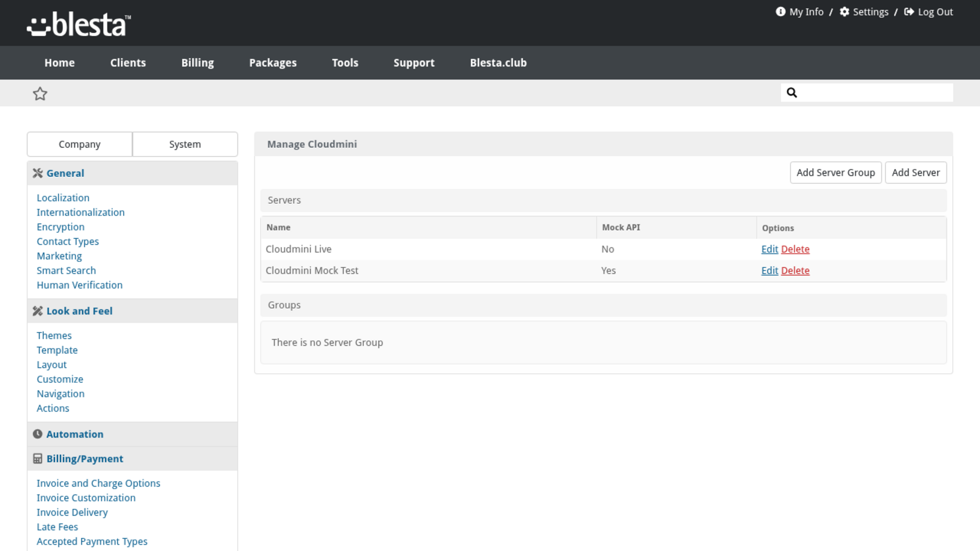This screenshot has width=980, height=551.
Task: Open Invoice Delivery settings
Action: [72, 512]
